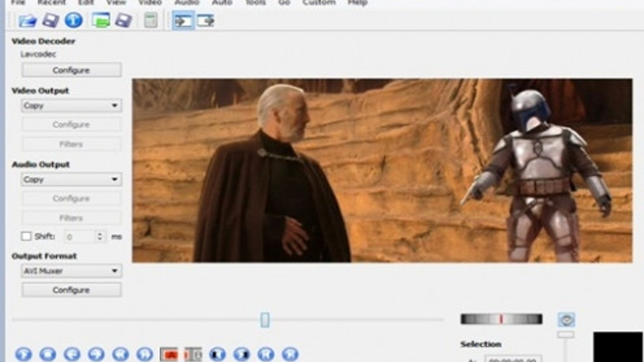Viewport: 644px width, 362px height.
Task: Click Configure under Video Output
Action: point(71,125)
